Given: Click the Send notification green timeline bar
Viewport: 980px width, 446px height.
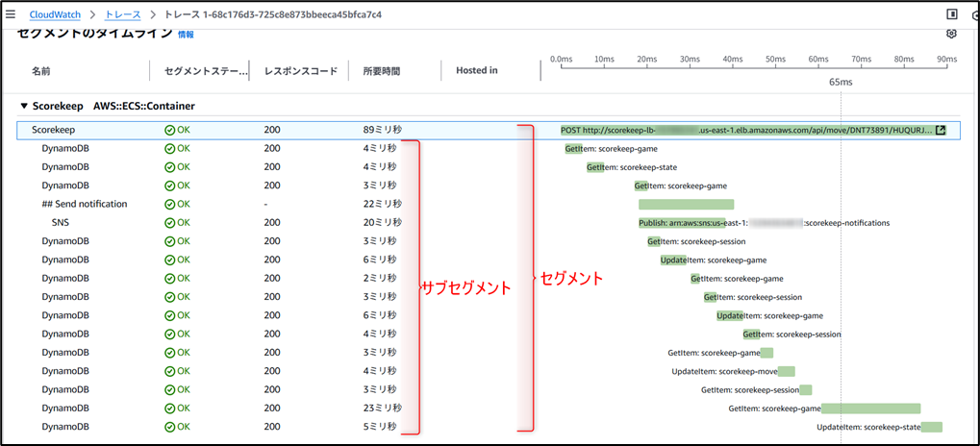Looking at the screenshot, I should 686,204.
